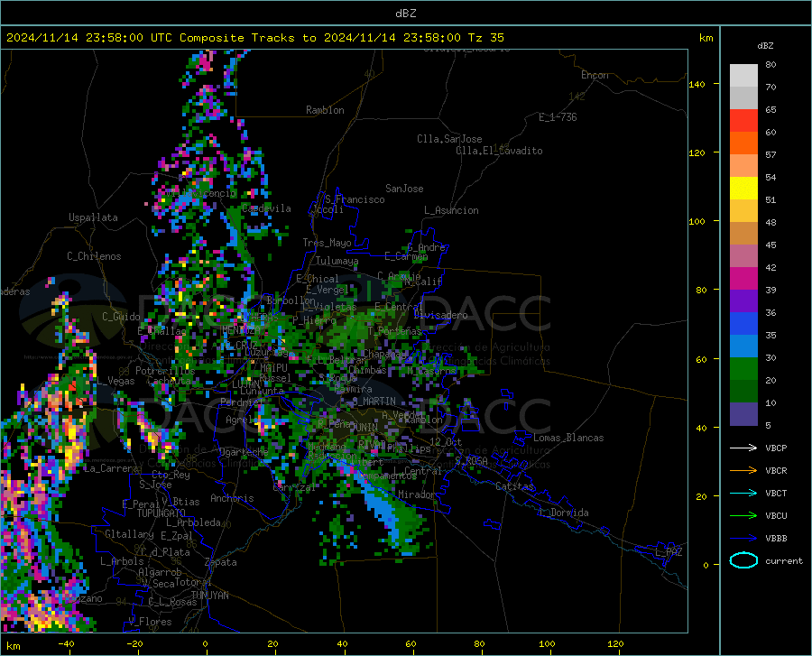Click the 'Encon' map label
The height and width of the screenshot is (656, 812).
(x=595, y=75)
